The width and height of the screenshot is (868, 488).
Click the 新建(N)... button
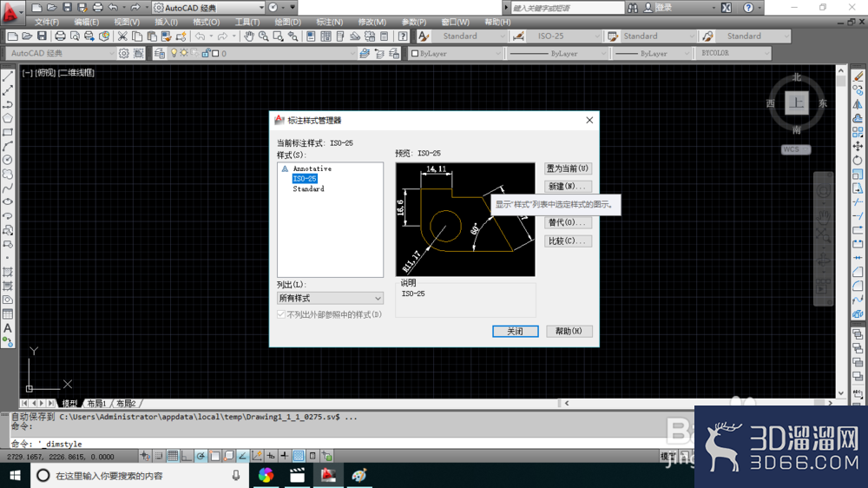(x=568, y=186)
